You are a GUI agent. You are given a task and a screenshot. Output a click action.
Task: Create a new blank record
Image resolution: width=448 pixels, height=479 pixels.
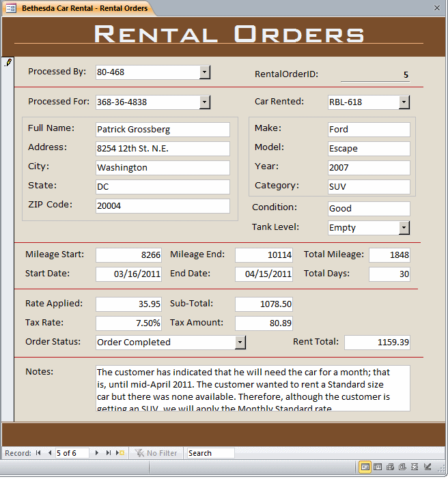pos(120,453)
